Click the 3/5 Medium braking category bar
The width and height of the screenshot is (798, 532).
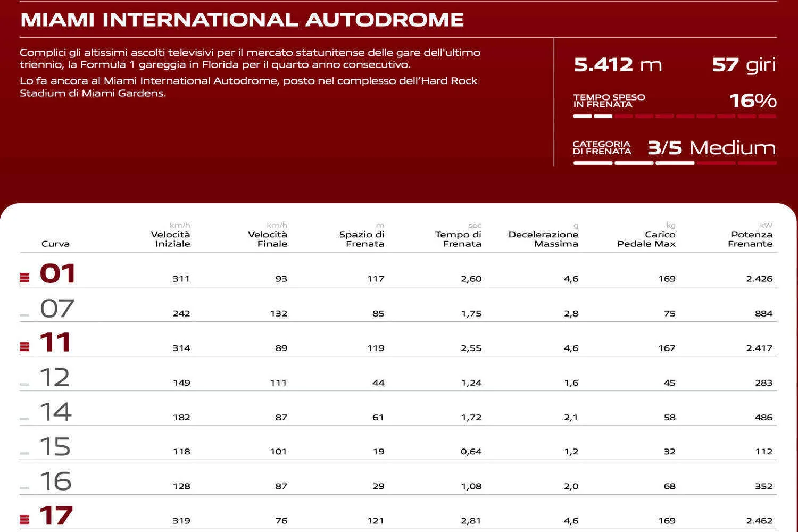[x=674, y=163]
